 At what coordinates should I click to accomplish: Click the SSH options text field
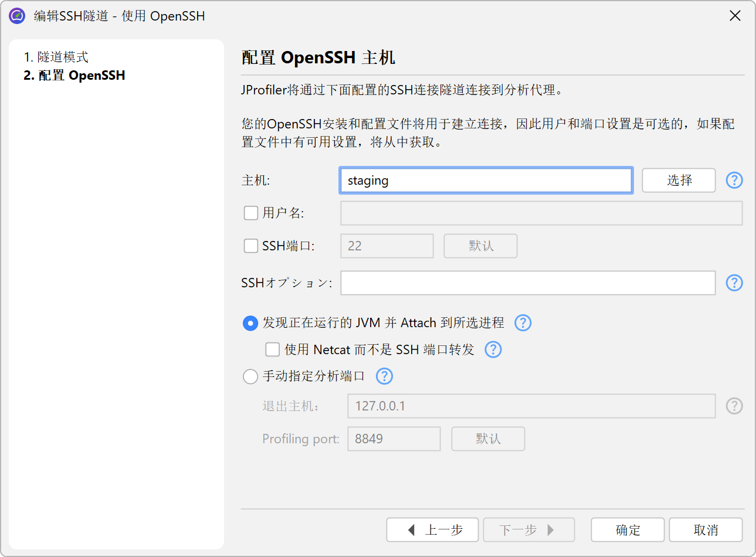[x=527, y=283]
